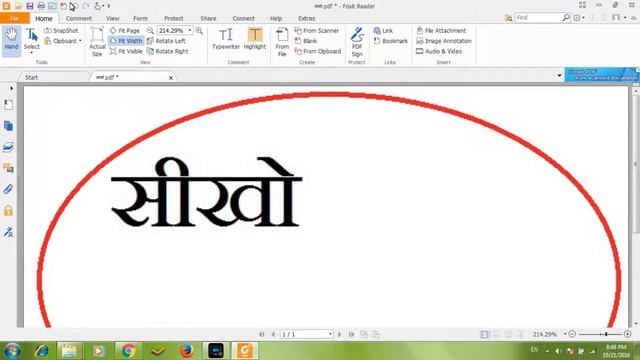
Task: Create a Blank PDF
Action: (x=306, y=41)
